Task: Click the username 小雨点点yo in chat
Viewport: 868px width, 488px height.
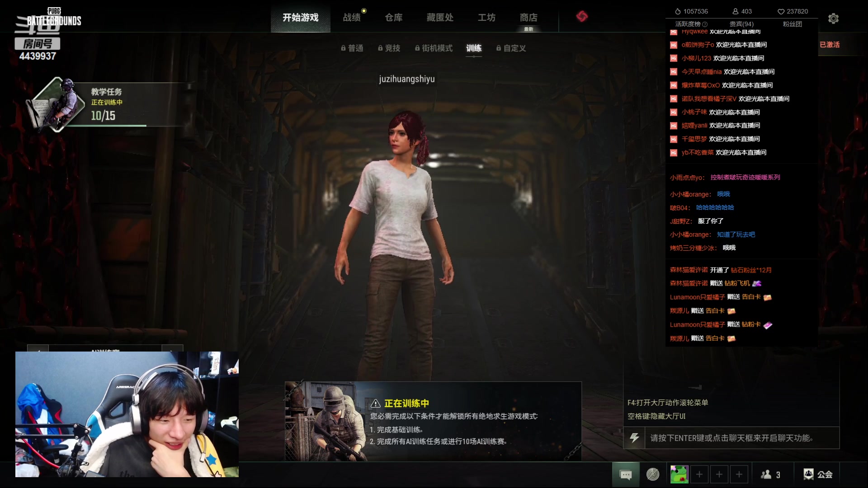Action: [x=687, y=178]
